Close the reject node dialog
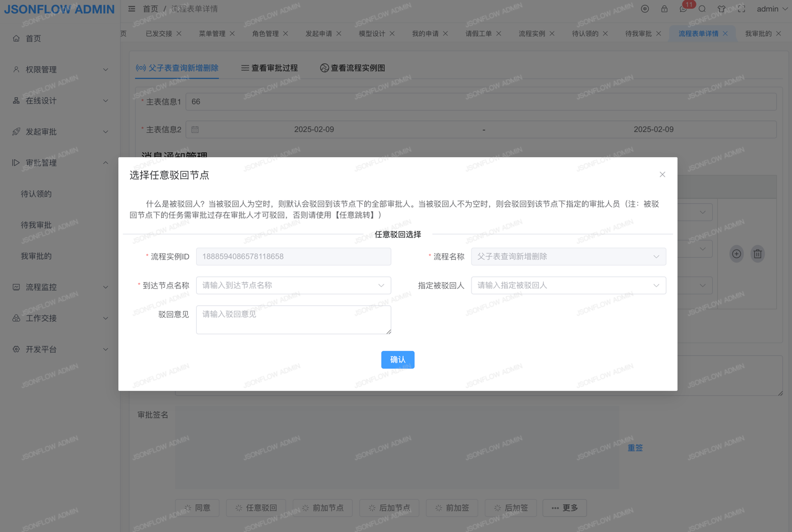The height and width of the screenshot is (532, 792). click(662, 174)
